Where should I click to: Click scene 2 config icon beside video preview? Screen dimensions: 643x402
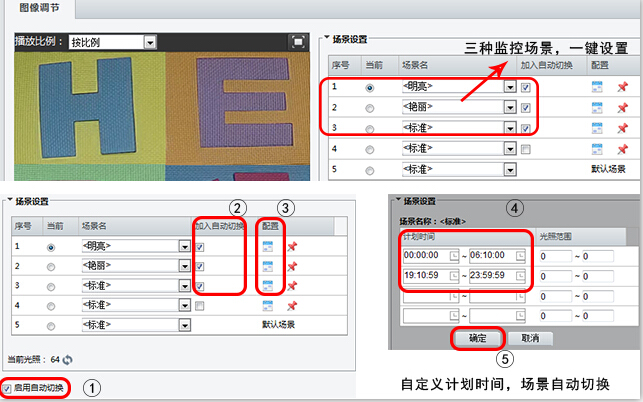tap(597, 107)
